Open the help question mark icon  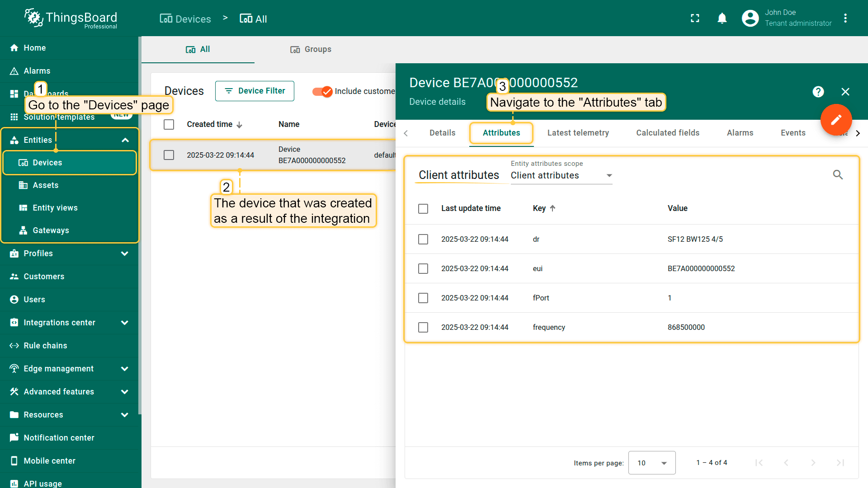point(818,92)
